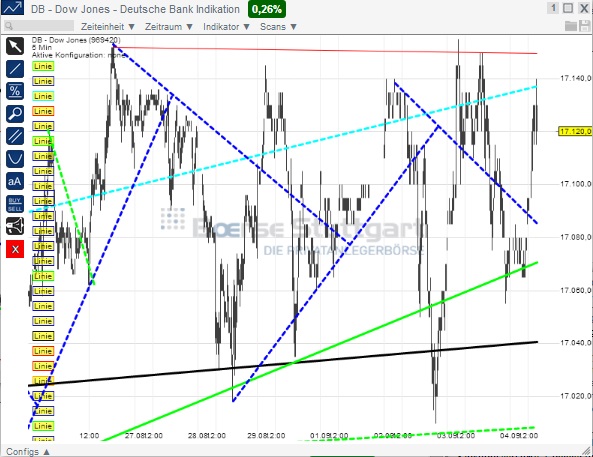Click the 0,26% change badge
The width and height of the screenshot is (593, 457).
(267, 9)
